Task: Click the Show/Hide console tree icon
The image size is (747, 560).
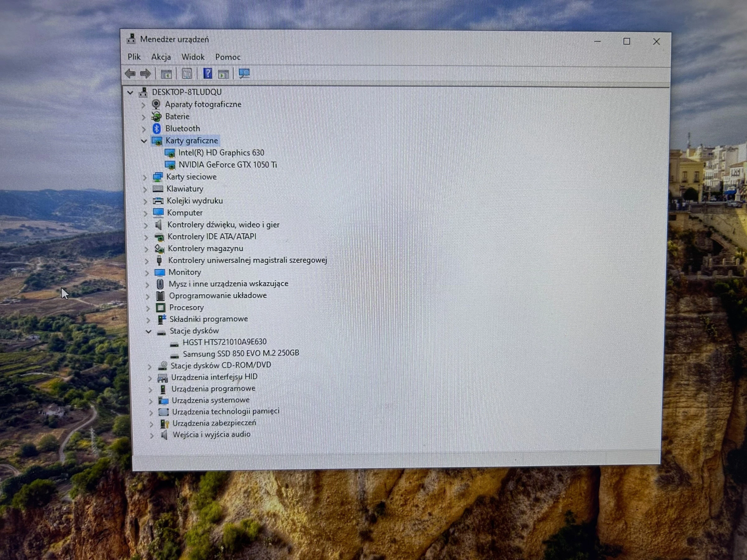Action: click(166, 74)
